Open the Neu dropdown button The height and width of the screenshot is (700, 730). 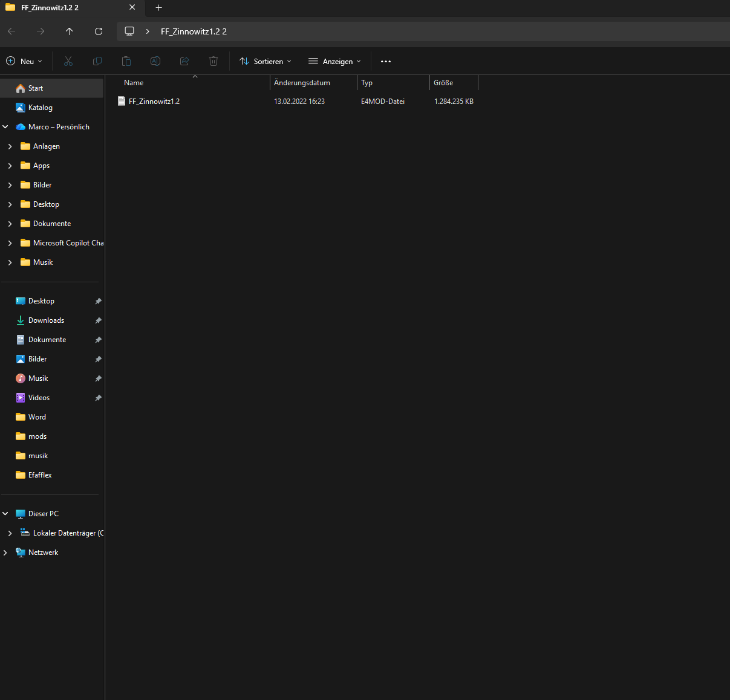24,61
